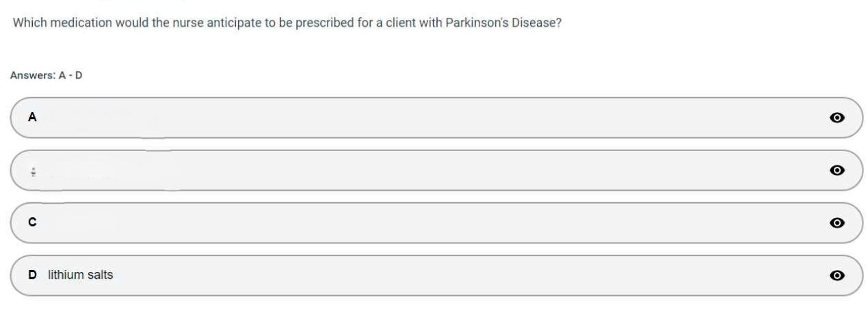Click the bold letter A label
868x313 pixels.
31,118
